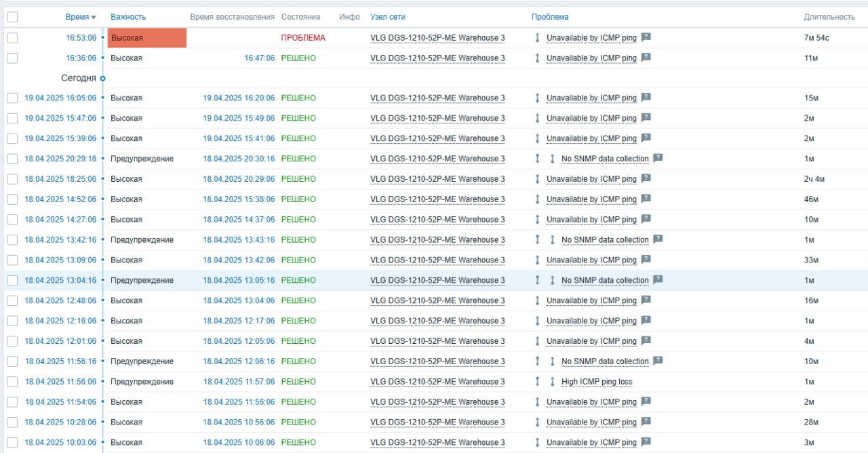Tick checkbox on 18.04.2025 14:27:06 row

(12, 220)
